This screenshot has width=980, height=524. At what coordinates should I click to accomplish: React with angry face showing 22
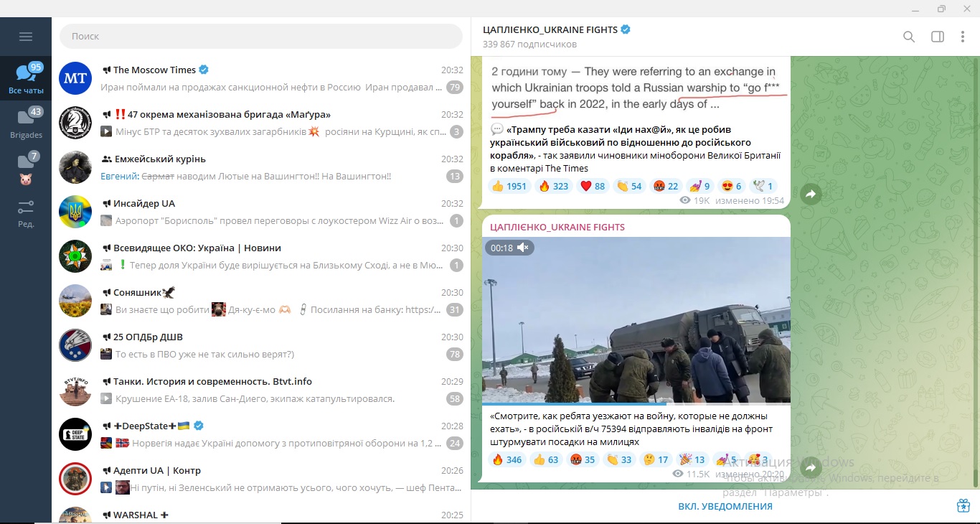(x=665, y=186)
